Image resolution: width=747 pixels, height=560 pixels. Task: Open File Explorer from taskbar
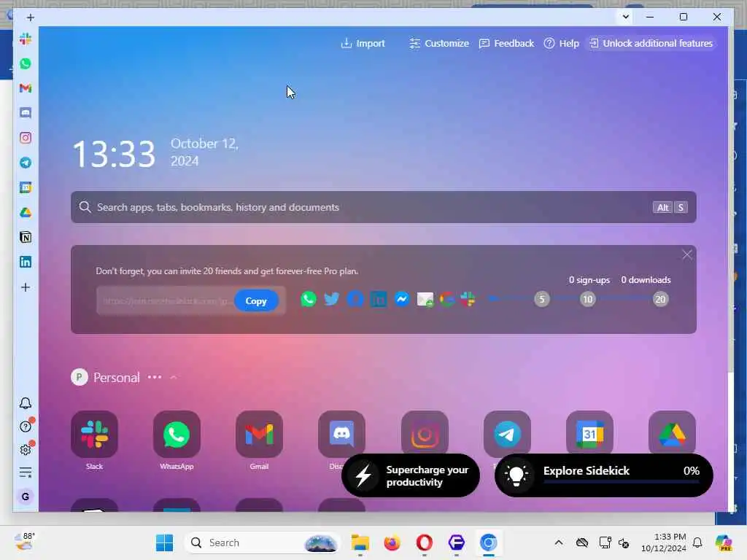click(x=360, y=542)
